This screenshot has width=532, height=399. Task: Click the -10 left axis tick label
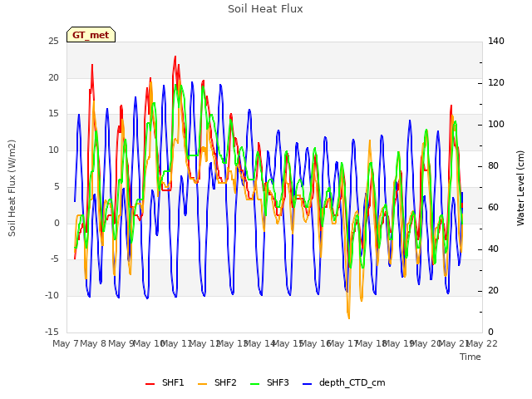point(52,296)
